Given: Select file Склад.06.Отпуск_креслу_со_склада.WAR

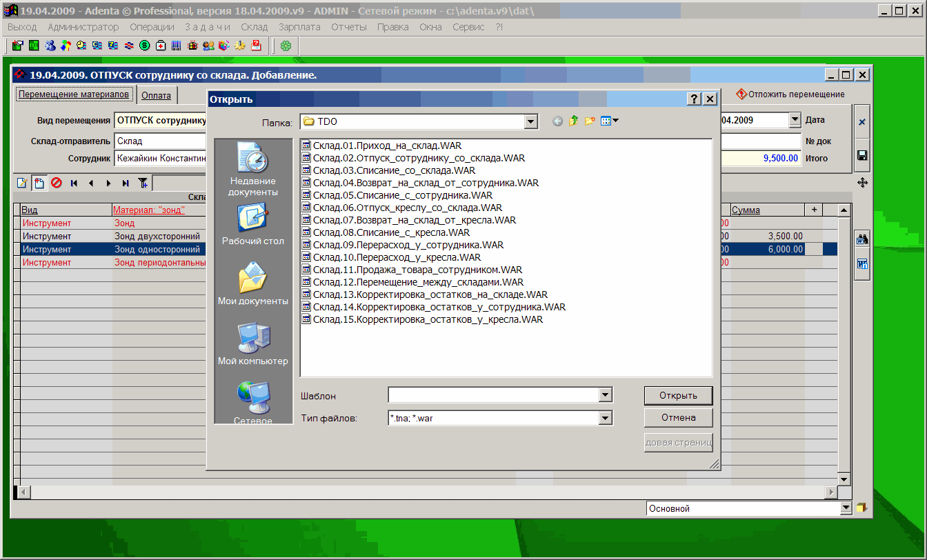Looking at the screenshot, I should coord(407,208).
